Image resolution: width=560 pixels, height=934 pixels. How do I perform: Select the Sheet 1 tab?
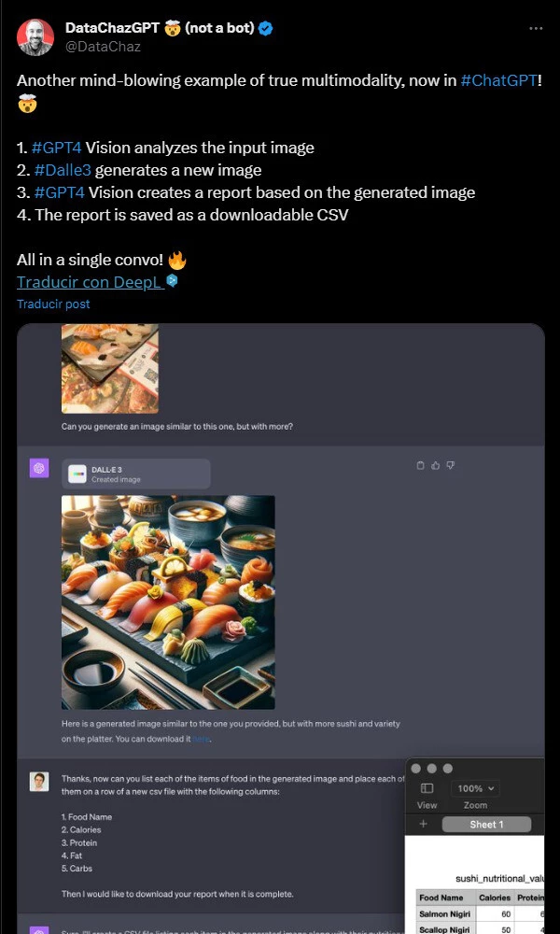(x=486, y=825)
